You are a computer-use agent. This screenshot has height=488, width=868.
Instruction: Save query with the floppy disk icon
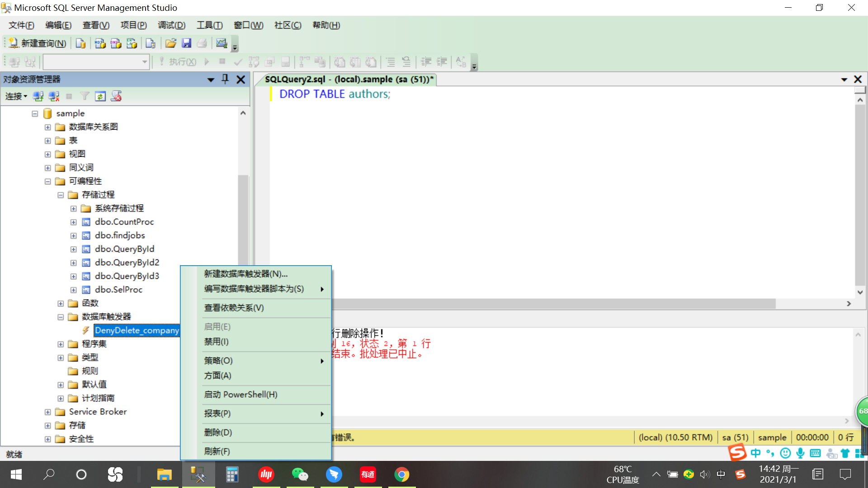point(186,43)
